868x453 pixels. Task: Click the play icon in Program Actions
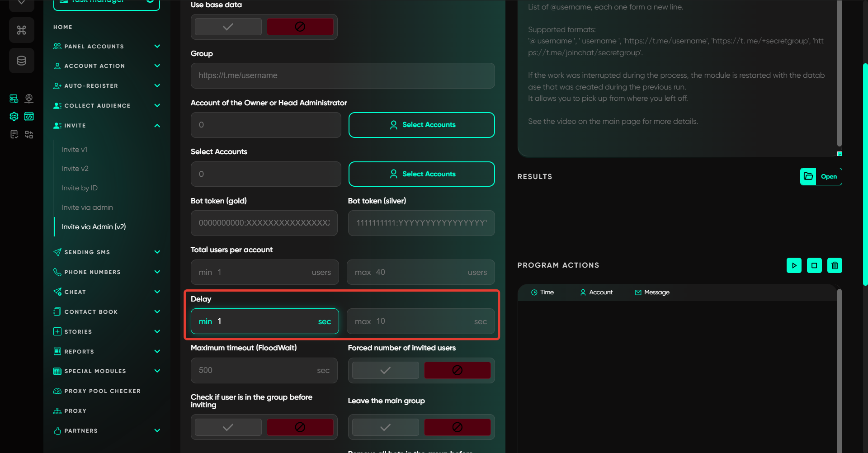pyautogui.click(x=794, y=265)
